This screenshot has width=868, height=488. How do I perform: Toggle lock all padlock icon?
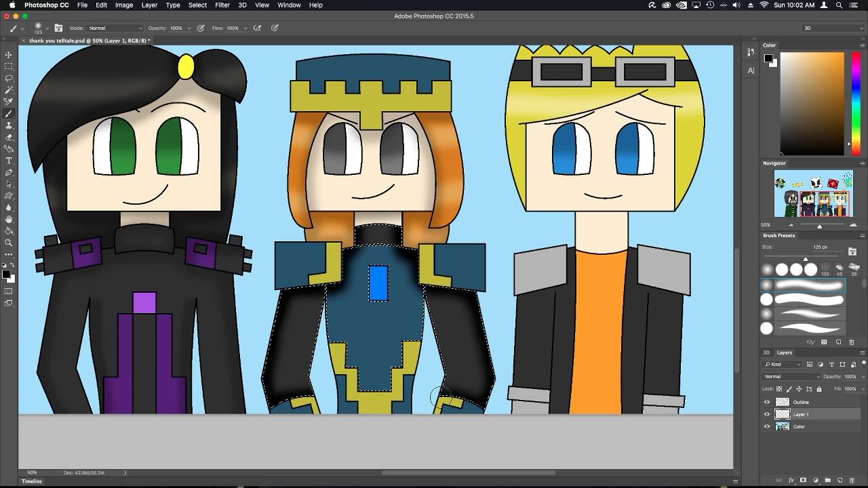click(819, 389)
